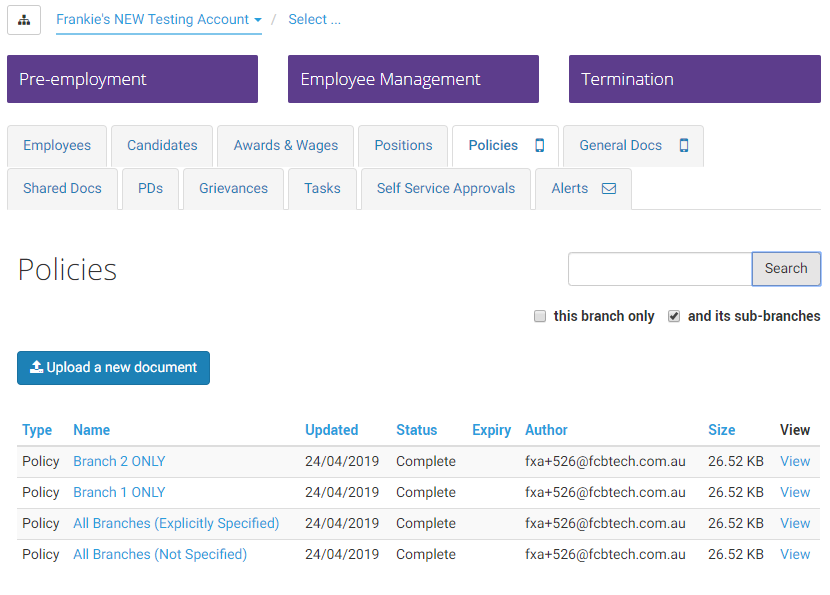Switch to the Employees tab
Viewport: 830px width, 595px height.
57,146
